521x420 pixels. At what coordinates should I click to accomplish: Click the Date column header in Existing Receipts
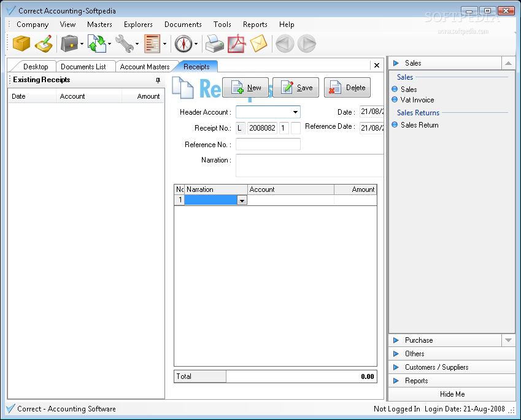[x=33, y=96]
